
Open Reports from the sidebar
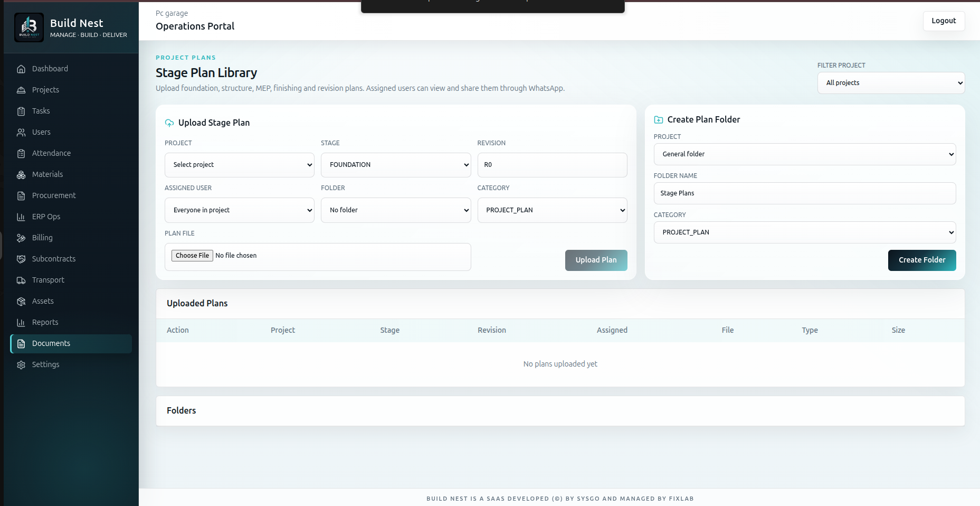point(71,322)
